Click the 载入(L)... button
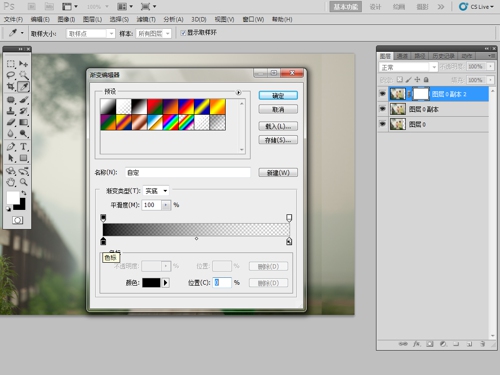 coord(278,126)
